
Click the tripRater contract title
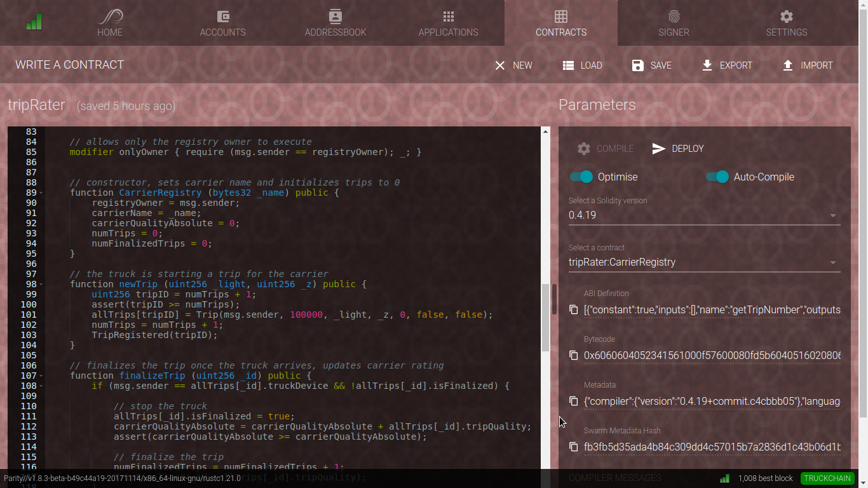[36, 105]
